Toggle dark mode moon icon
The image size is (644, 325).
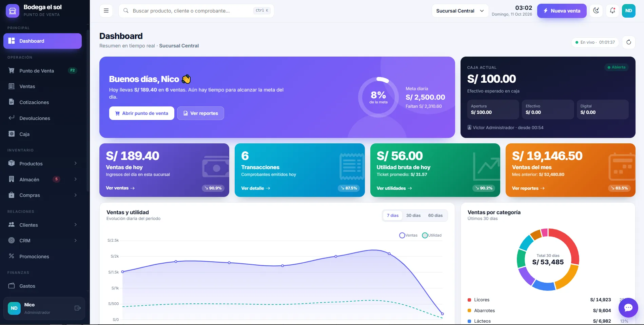pyautogui.click(x=596, y=11)
